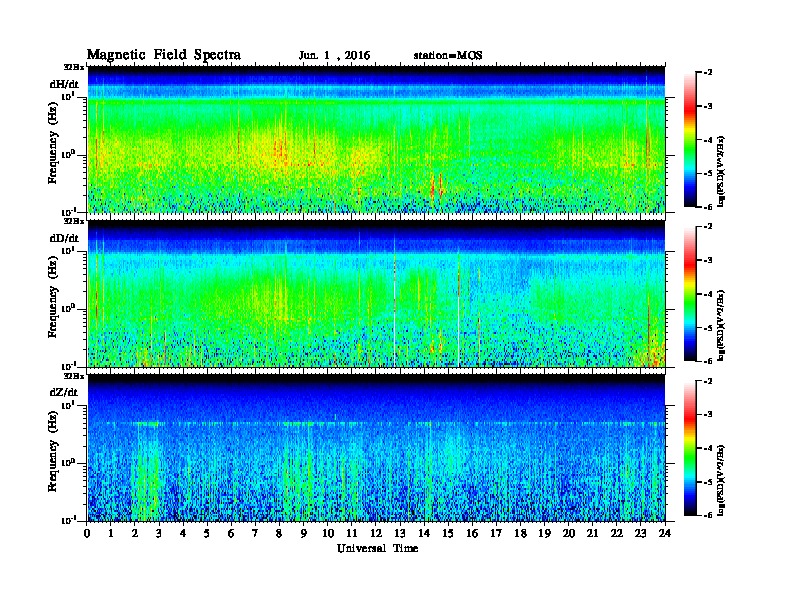Click hour tick label "23" on time axis
This screenshot has width=792, height=612.
click(640, 533)
